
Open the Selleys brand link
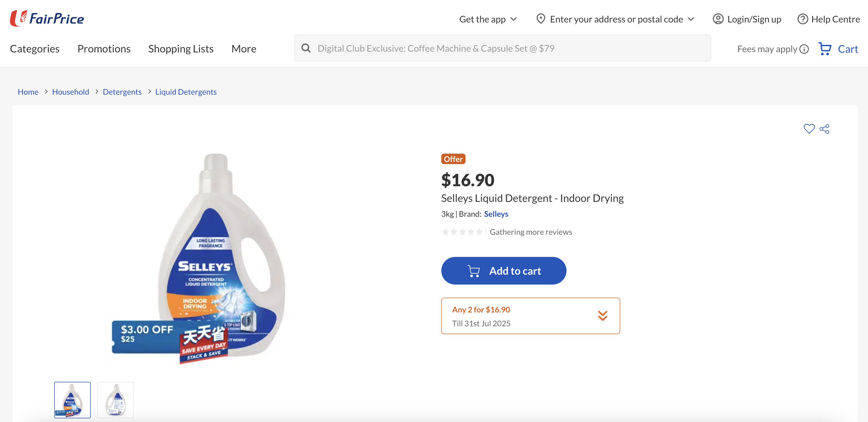tap(496, 214)
